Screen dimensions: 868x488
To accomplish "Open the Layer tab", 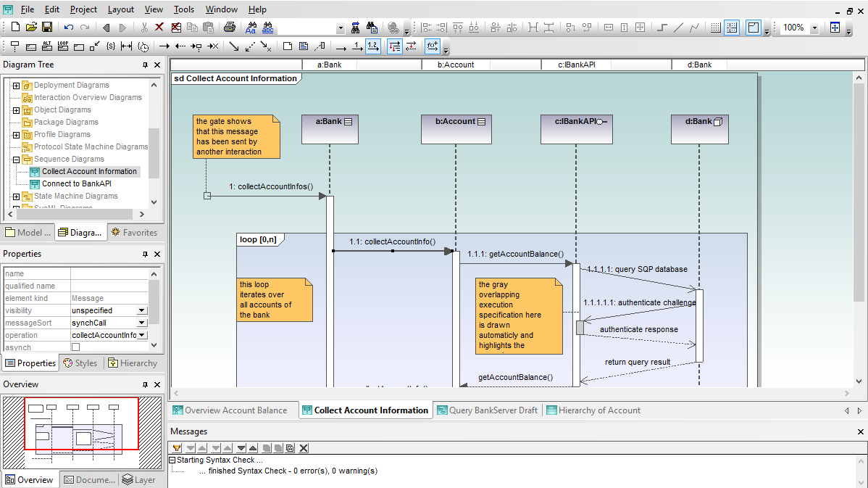I will point(139,480).
